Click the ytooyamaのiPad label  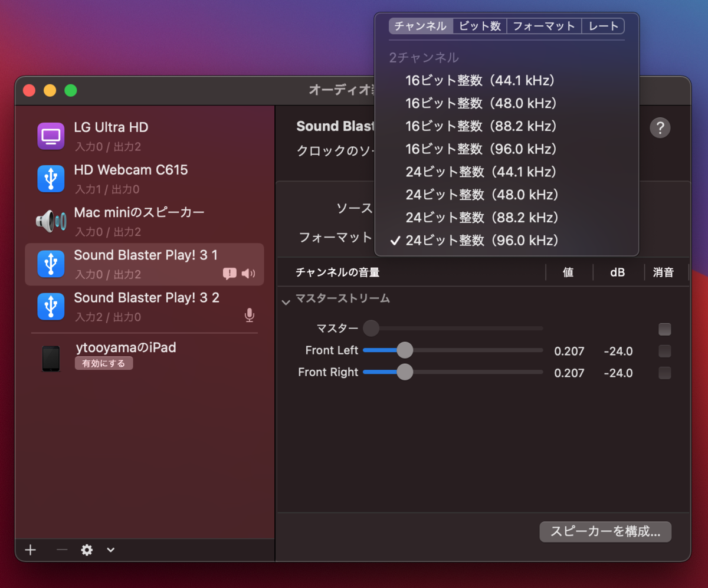126,347
